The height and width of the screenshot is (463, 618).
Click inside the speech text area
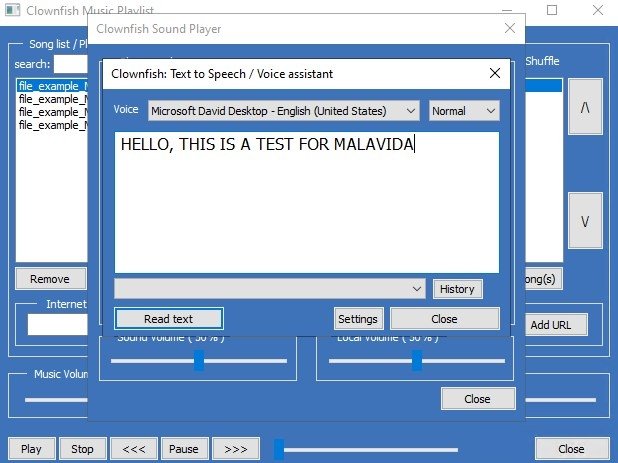click(307, 203)
